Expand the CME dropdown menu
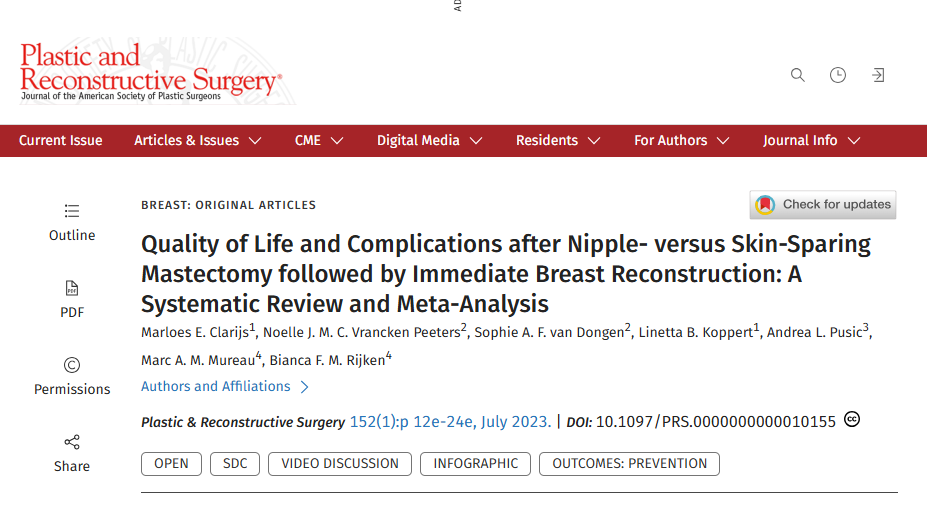 319,141
